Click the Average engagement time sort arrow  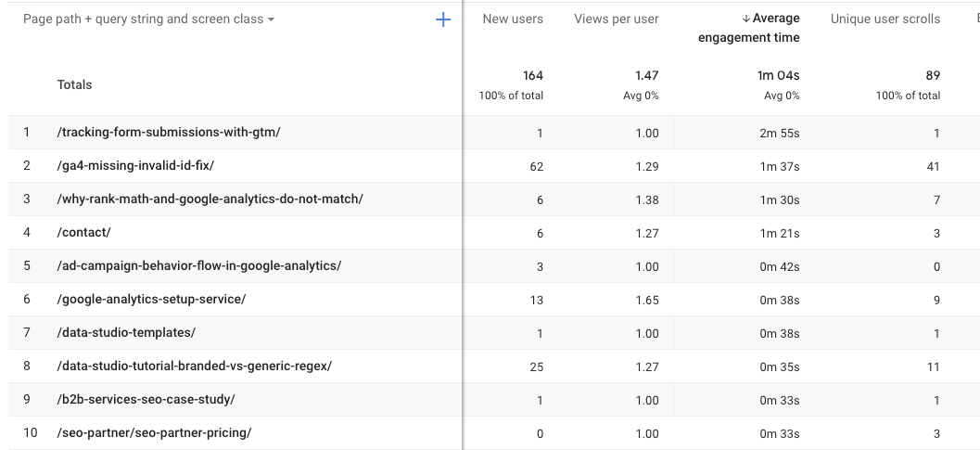point(746,19)
